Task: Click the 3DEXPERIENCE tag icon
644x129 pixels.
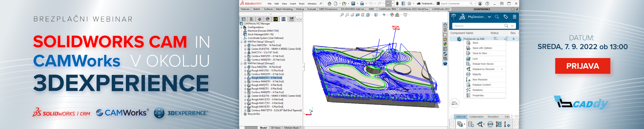Action: coord(506,17)
